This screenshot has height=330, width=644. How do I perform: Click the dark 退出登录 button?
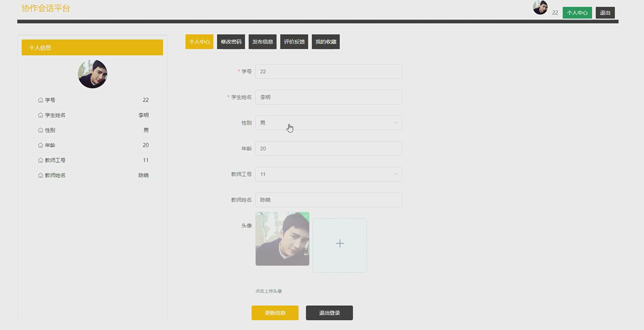pyautogui.click(x=329, y=313)
